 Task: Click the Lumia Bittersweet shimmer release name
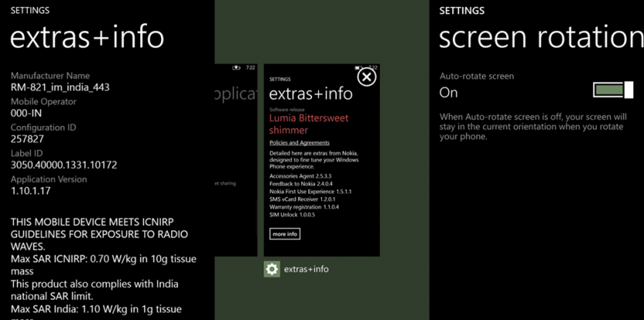click(x=310, y=125)
